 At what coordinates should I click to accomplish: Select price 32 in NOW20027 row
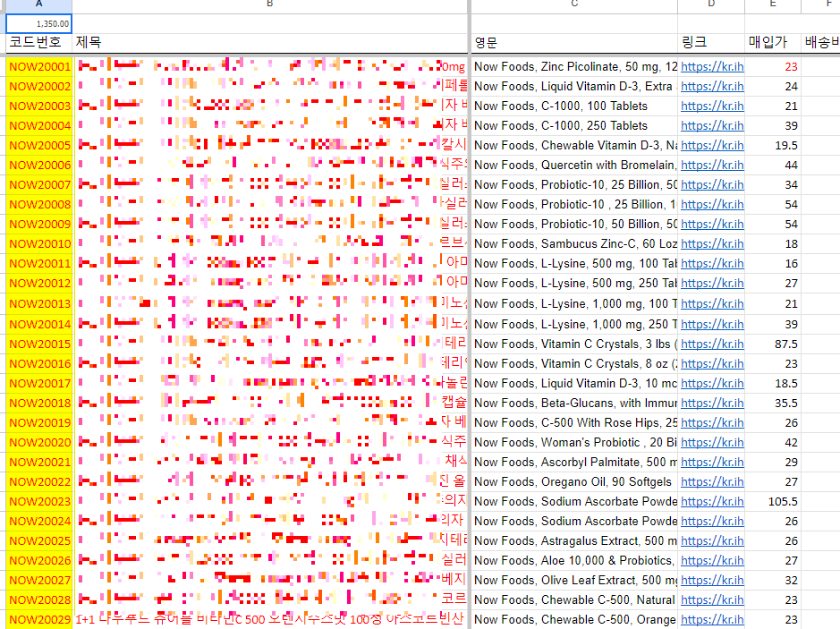point(773,581)
